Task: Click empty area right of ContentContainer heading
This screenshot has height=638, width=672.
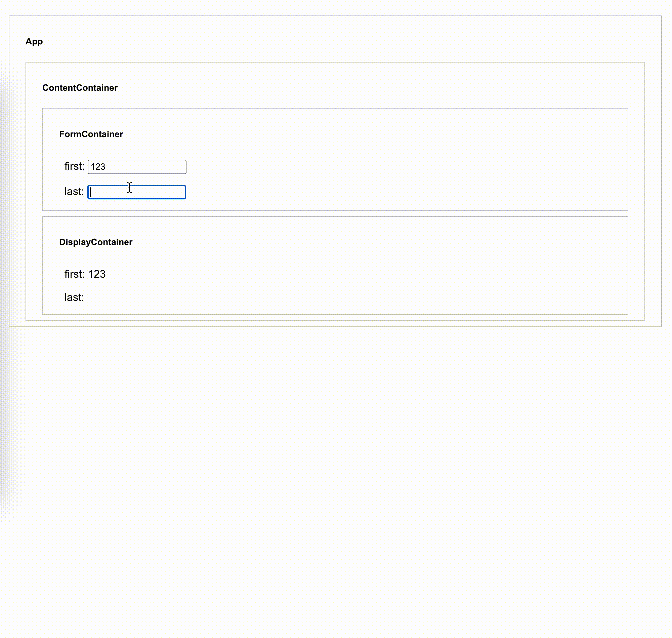Action: point(340,88)
